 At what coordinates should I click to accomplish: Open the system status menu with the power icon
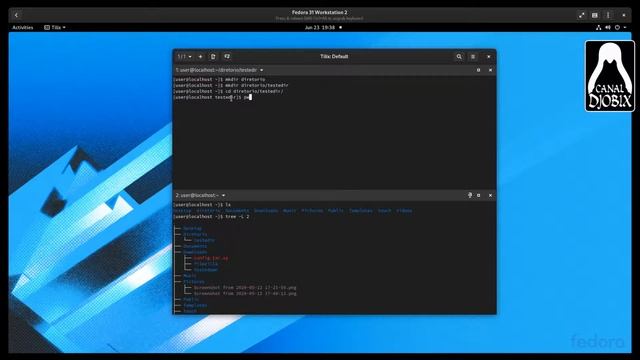pos(620,27)
